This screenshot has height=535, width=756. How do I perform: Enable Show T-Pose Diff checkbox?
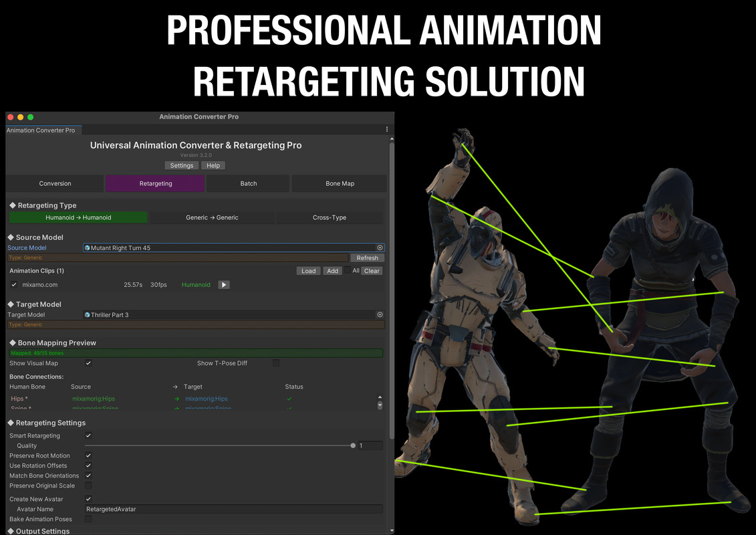(x=276, y=362)
